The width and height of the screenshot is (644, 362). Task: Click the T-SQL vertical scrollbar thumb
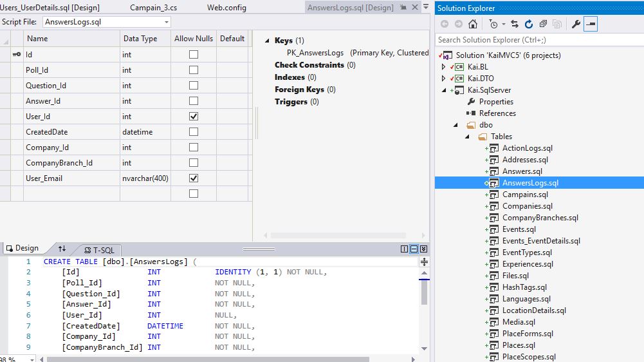[424, 292]
